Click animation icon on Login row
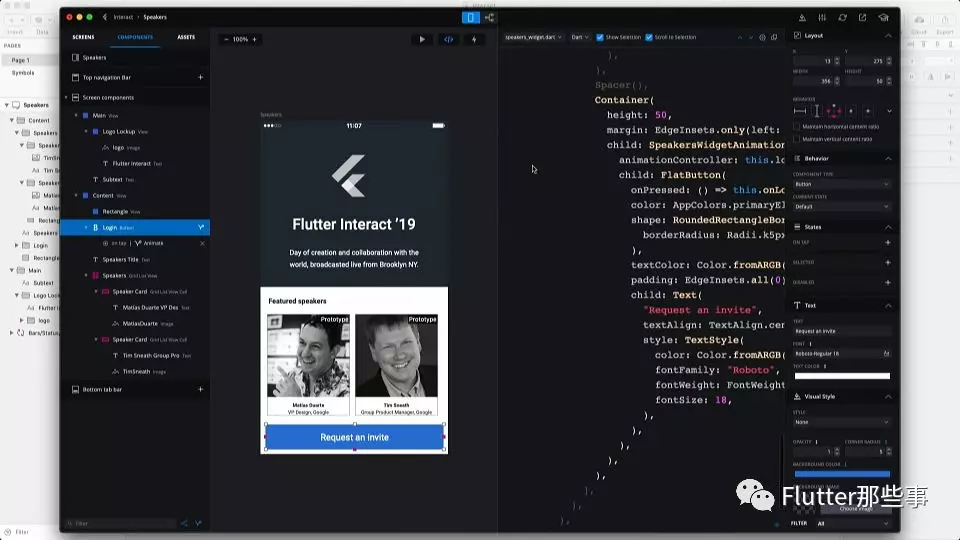 [x=201, y=227]
